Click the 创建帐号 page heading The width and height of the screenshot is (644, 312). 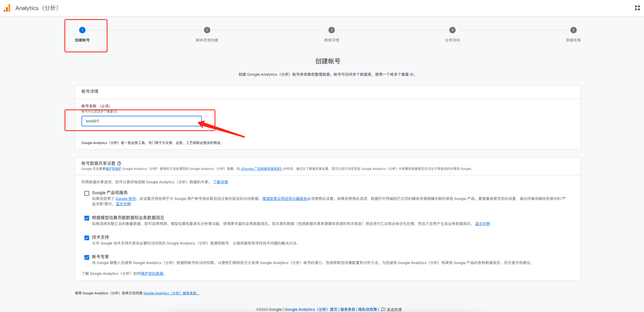point(328,61)
